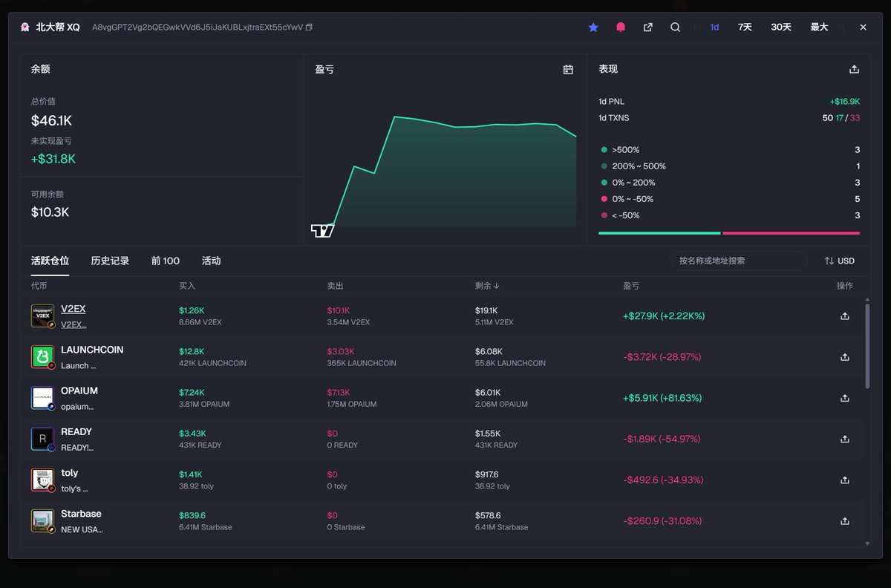891x588 pixels.
Task: Click the LAUNCHCOIN token name
Action: [x=92, y=350]
